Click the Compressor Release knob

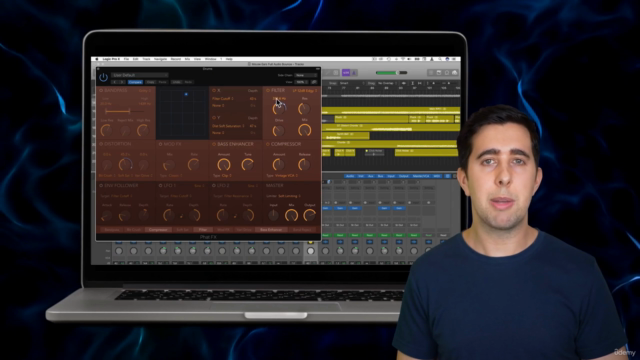pos(304,164)
